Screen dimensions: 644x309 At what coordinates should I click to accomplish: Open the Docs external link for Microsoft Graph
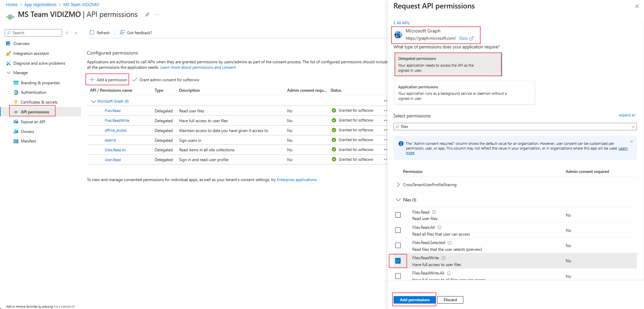[466, 38]
